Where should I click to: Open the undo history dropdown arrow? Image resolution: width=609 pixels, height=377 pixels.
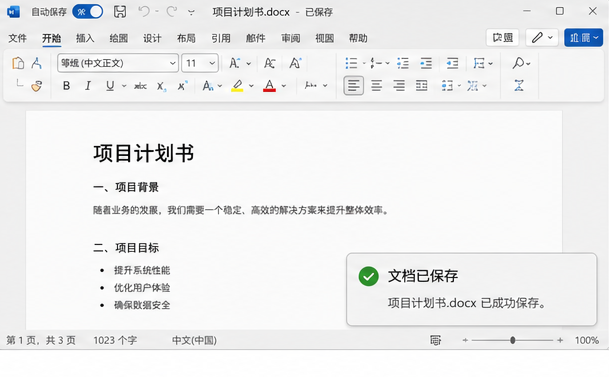(x=157, y=12)
